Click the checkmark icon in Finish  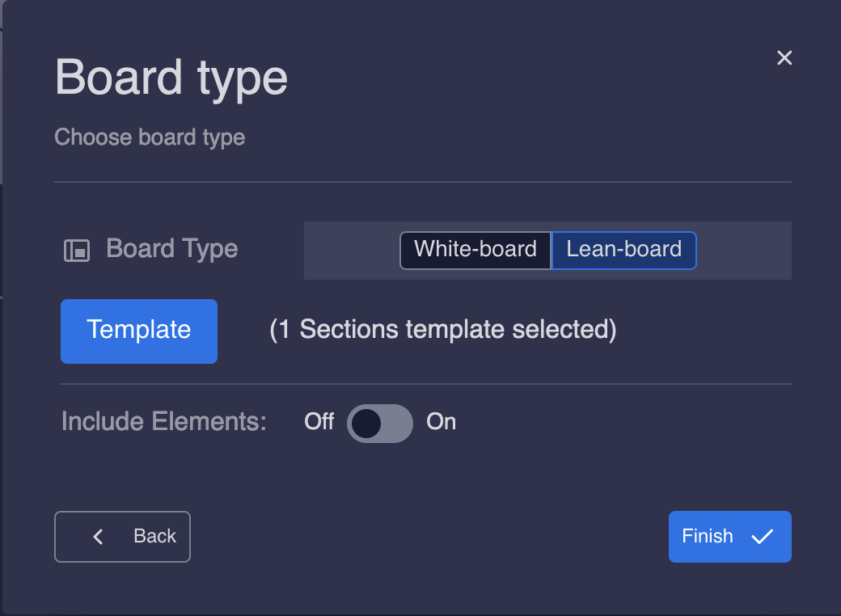point(762,537)
